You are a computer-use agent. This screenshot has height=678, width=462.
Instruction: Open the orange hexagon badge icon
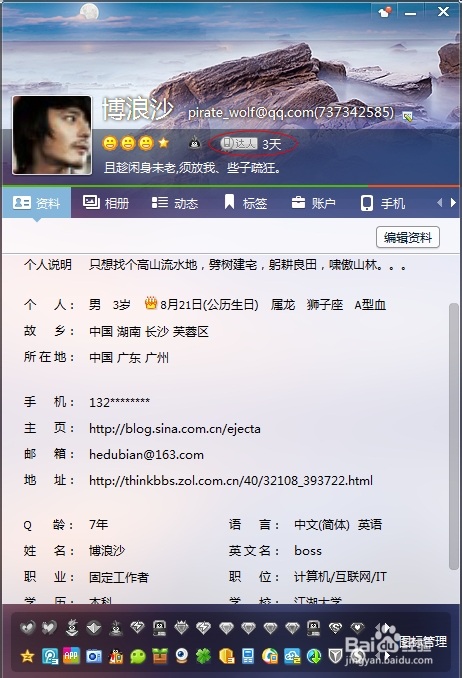click(226, 656)
